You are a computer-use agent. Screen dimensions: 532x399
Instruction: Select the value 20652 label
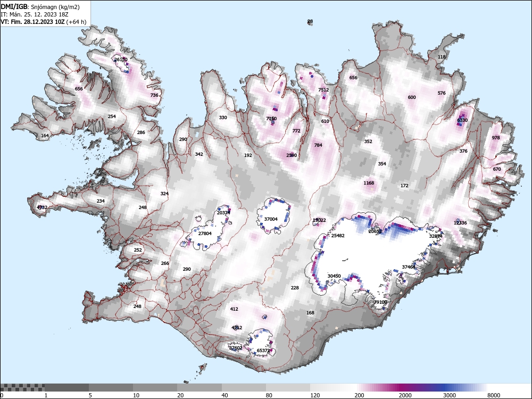coord(375,231)
